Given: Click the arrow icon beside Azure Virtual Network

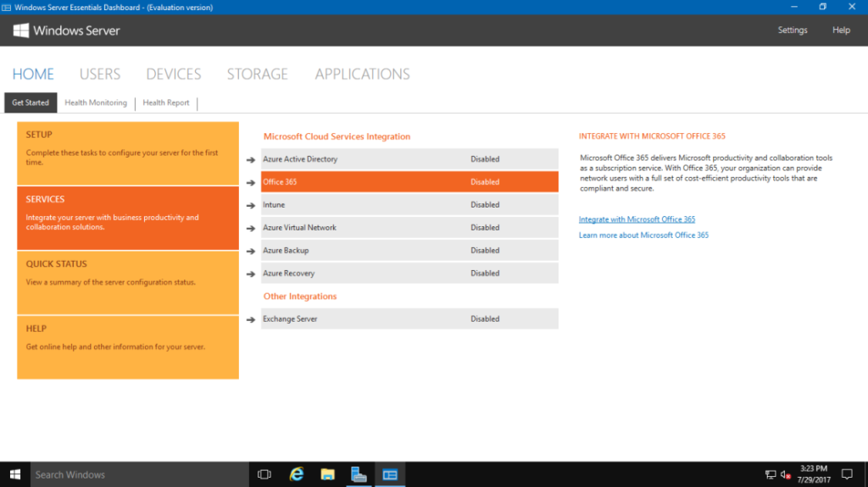Looking at the screenshot, I should coord(251,228).
